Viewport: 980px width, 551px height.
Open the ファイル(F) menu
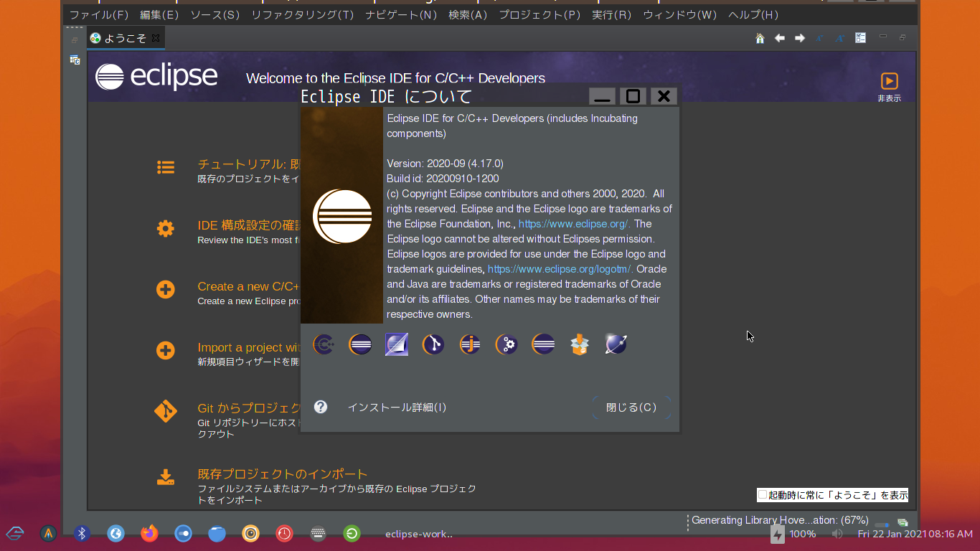[x=99, y=14]
